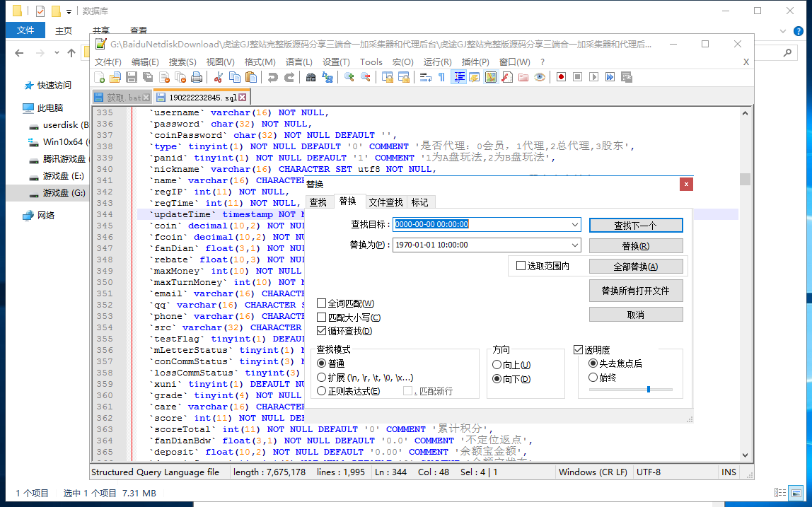Select the 正则表达式 search mode
The height and width of the screenshot is (507, 812).
[322, 391]
